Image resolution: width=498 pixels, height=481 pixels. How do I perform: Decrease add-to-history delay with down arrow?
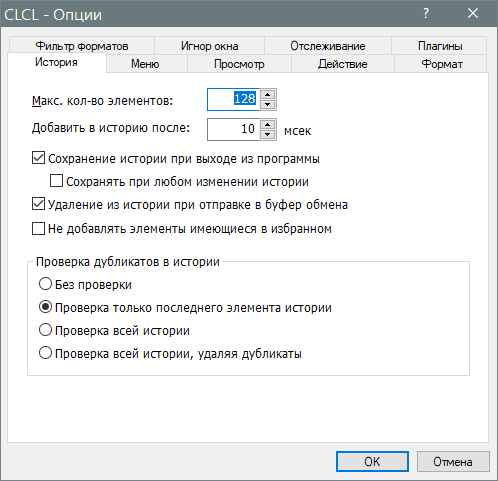pyautogui.click(x=267, y=134)
